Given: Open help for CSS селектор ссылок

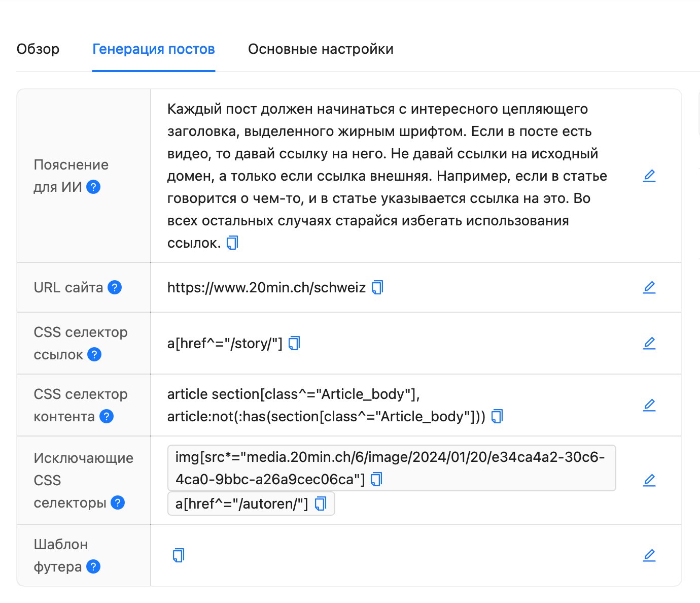Looking at the screenshot, I should tap(94, 355).
